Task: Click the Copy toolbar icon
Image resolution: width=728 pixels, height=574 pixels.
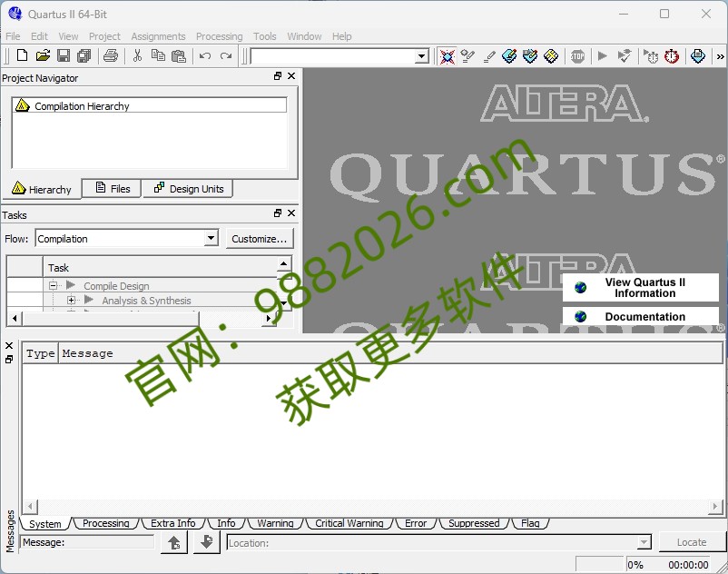Action: click(x=158, y=55)
